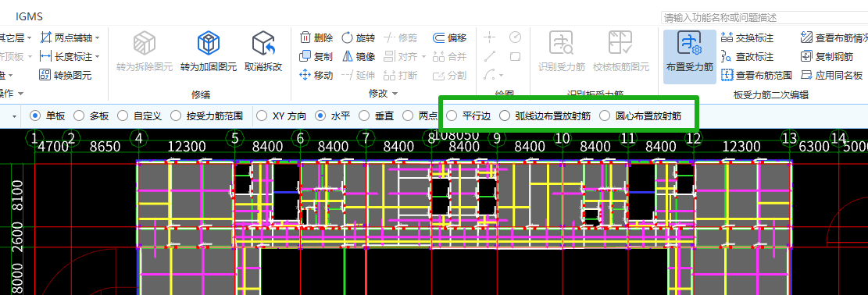Open 查看布筋范围 tool
Image resolution: width=868 pixels, height=295 pixels.
click(x=757, y=75)
